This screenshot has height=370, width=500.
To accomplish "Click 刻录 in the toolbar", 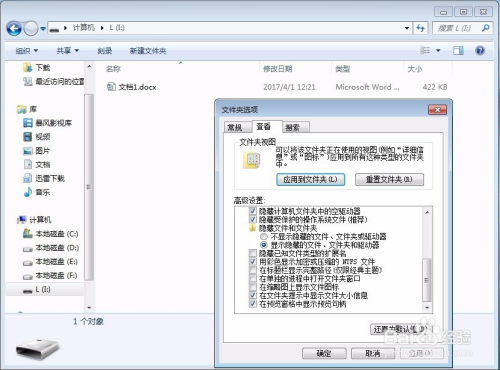I will 104,51.
